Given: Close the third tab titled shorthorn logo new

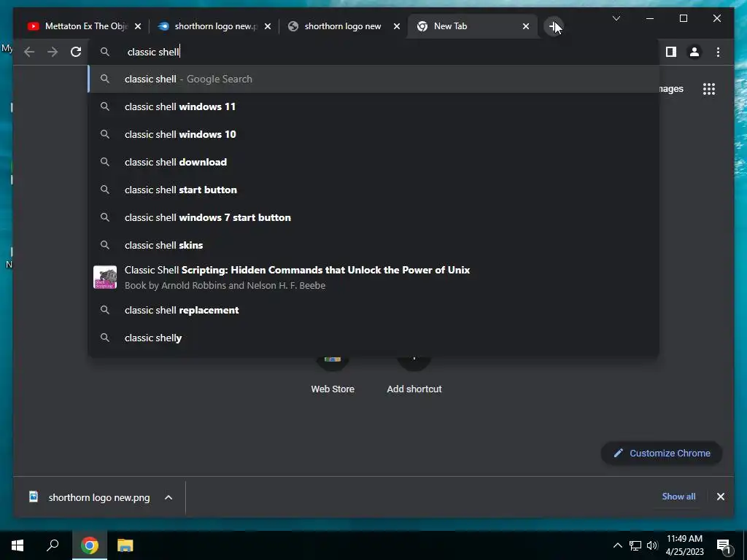Looking at the screenshot, I should coord(397,26).
